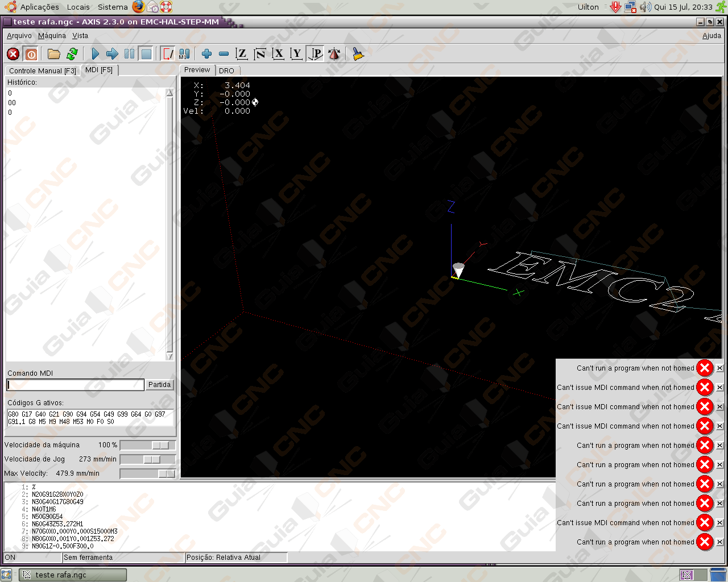728x582 pixels.
Task: Click the red update notifier icon
Action: point(615,7)
